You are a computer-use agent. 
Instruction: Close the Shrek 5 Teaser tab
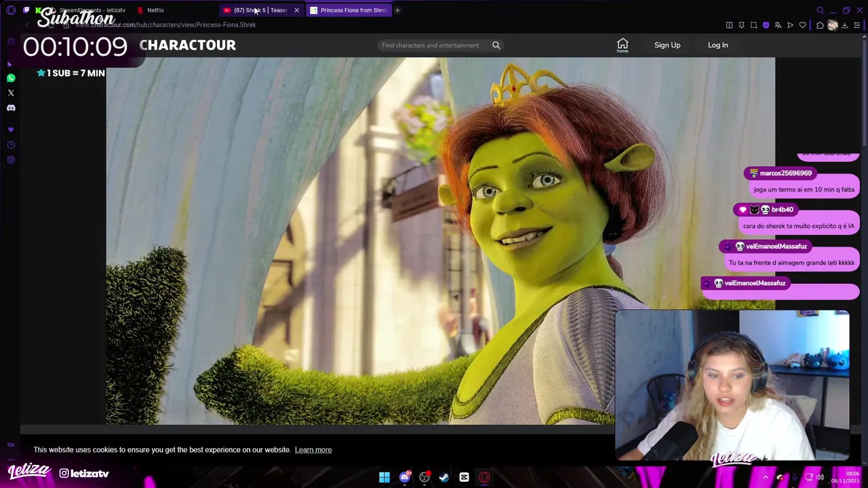click(x=296, y=10)
